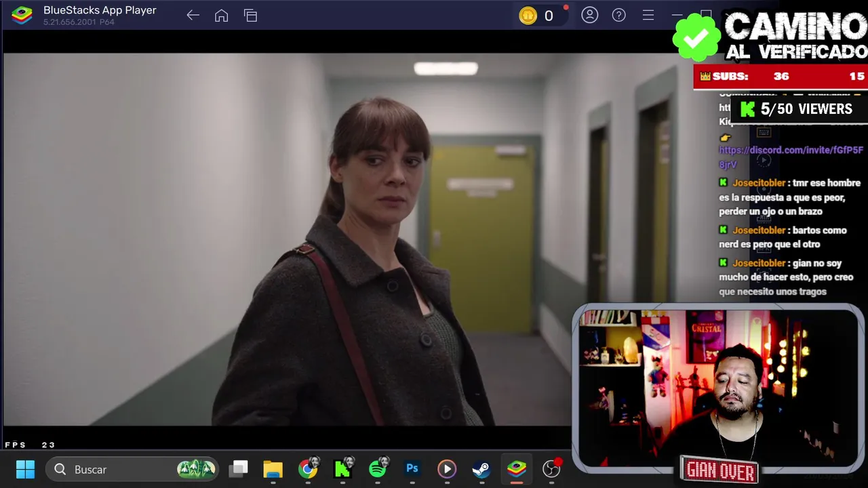The width and height of the screenshot is (868, 488).
Task: Select the BlueStacks taskbar icon
Action: coord(517,469)
